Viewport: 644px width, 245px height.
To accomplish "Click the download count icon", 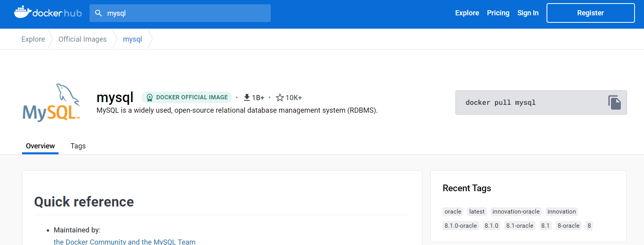I will tap(247, 97).
